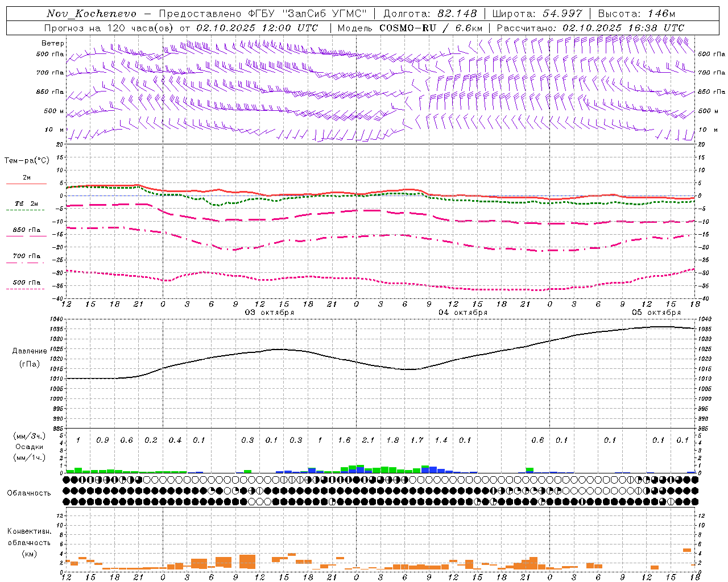728x582 pixels.
Task: Click the Тем-ра(°C) temperature panel label
Action: coord(27,161)
